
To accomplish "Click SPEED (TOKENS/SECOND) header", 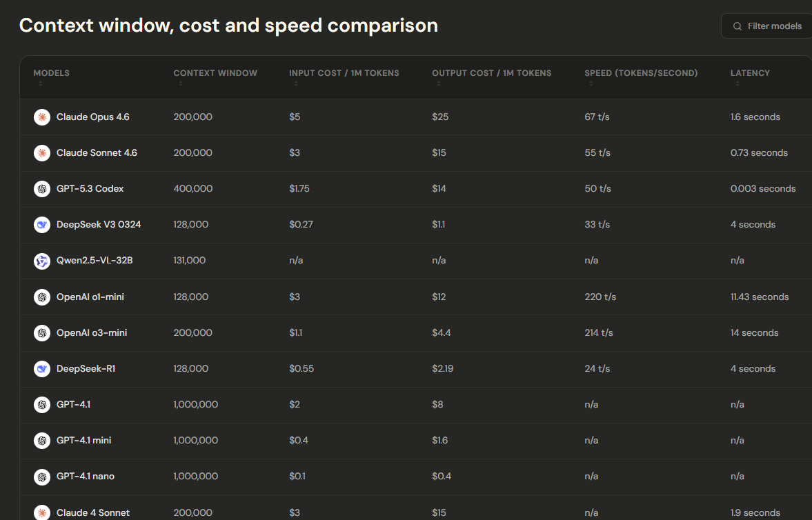I will click(x=641, y=73).
